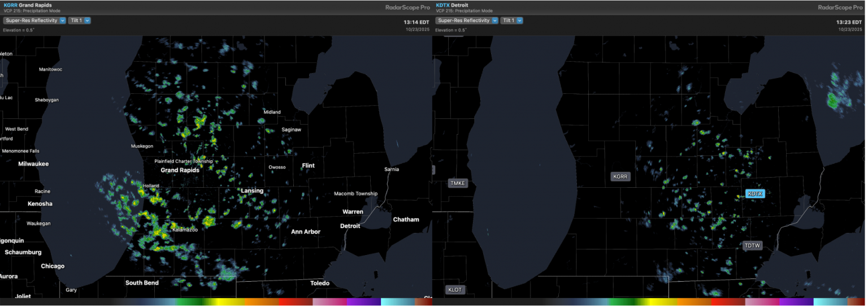Click the red band of the Detroit reflectivity scale
Screen dimensions: 868x306
coord(726,302)
